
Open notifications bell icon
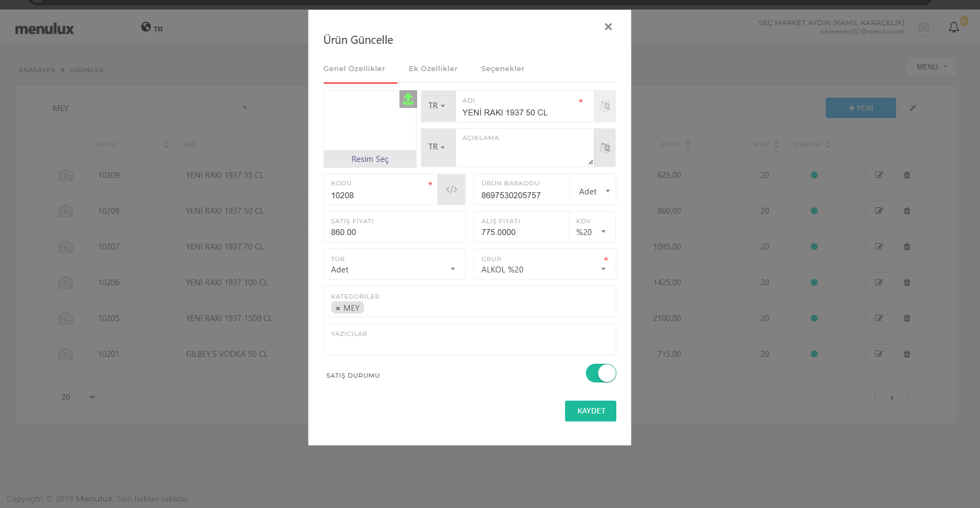(954, 27)
